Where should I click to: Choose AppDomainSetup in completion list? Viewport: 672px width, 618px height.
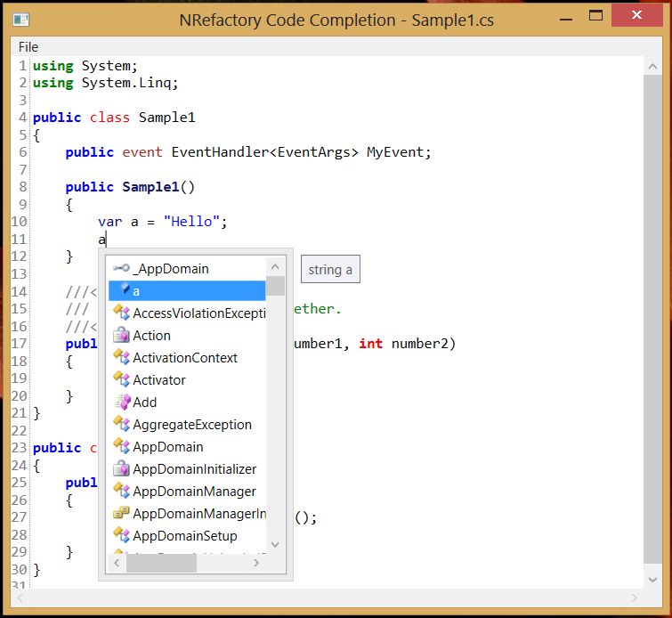(x=187, y=536)
